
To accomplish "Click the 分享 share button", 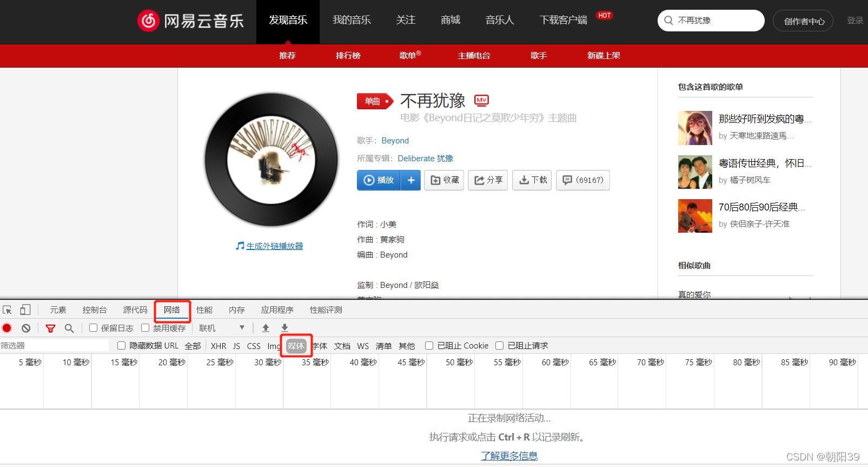I will click(x=488, y=180).
